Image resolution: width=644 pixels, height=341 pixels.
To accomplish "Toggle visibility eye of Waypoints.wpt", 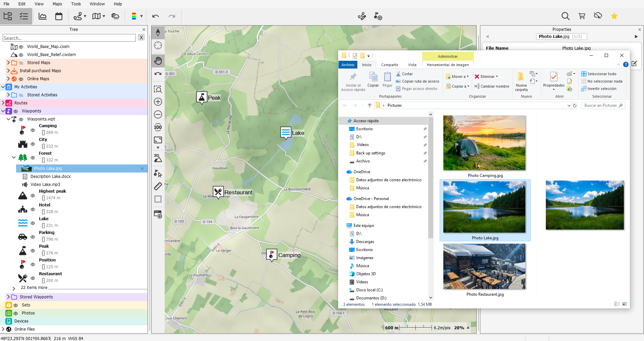I will (21, 119).
